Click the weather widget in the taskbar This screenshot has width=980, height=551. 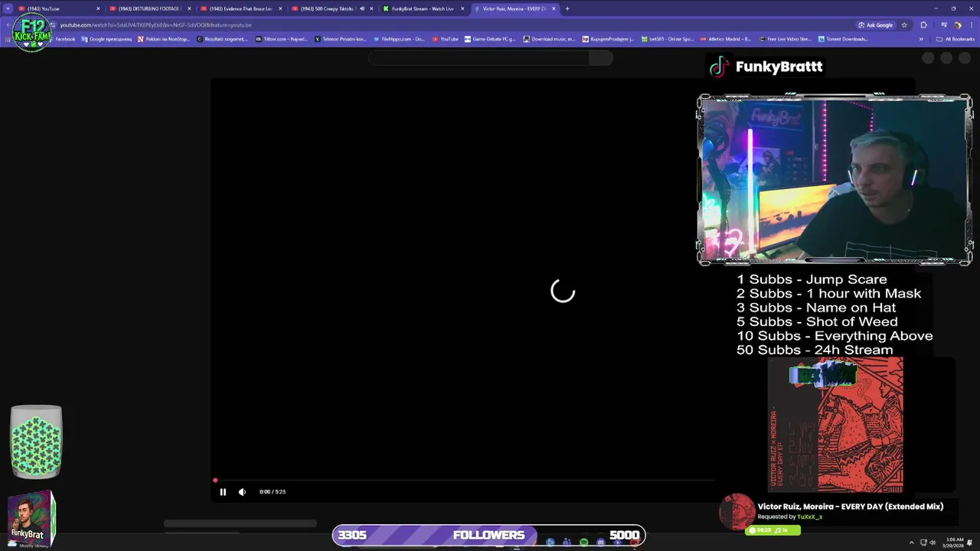pyautogui.click(x=31, y=543)
